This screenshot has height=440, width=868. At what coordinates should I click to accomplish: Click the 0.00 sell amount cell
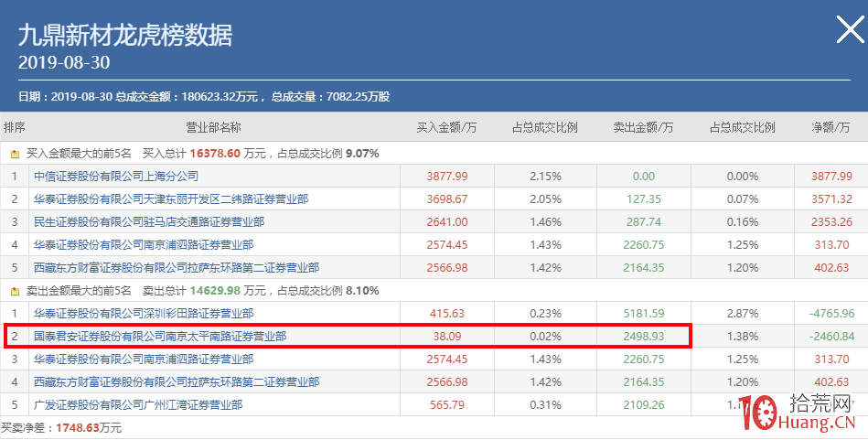644,177
